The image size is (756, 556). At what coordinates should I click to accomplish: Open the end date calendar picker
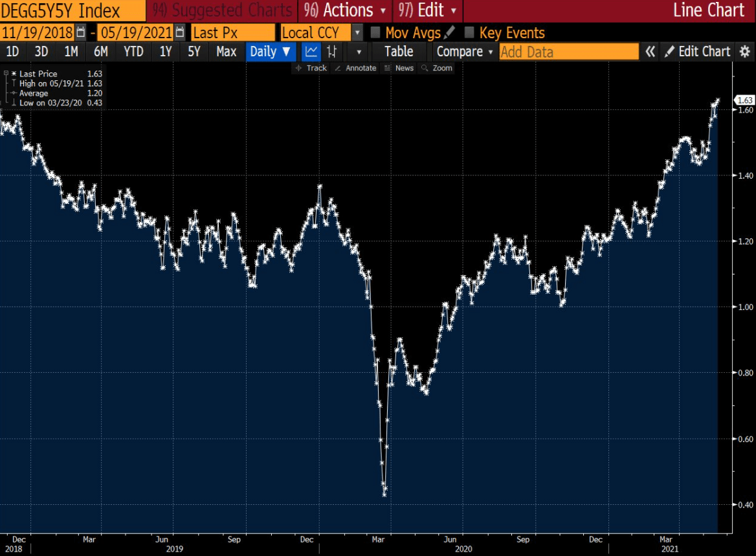[x=179, y=32]
